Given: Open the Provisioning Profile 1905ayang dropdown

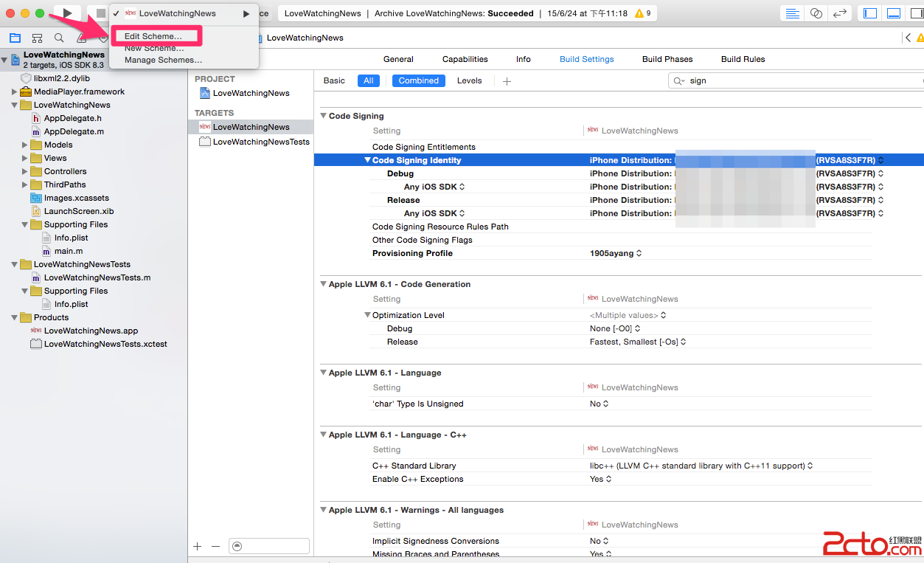Looking at the screenshot, I should coord(615,253).
